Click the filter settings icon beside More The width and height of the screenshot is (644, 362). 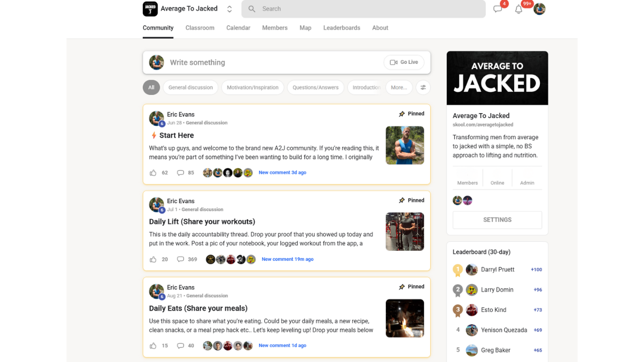pyautogui.click(x=423, y=87)
